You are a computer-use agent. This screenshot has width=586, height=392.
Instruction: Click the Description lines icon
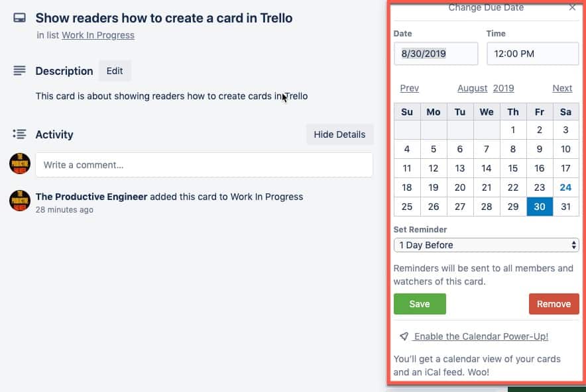coord(19,70)
